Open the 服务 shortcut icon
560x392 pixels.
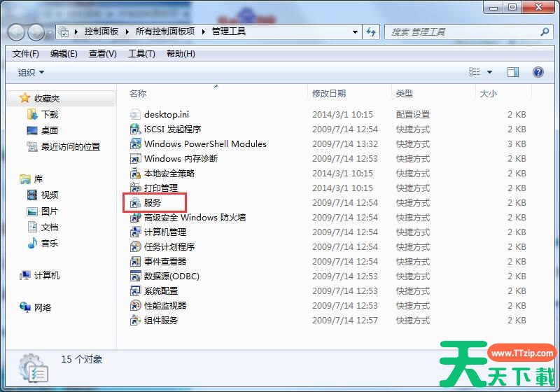[135, 203]
